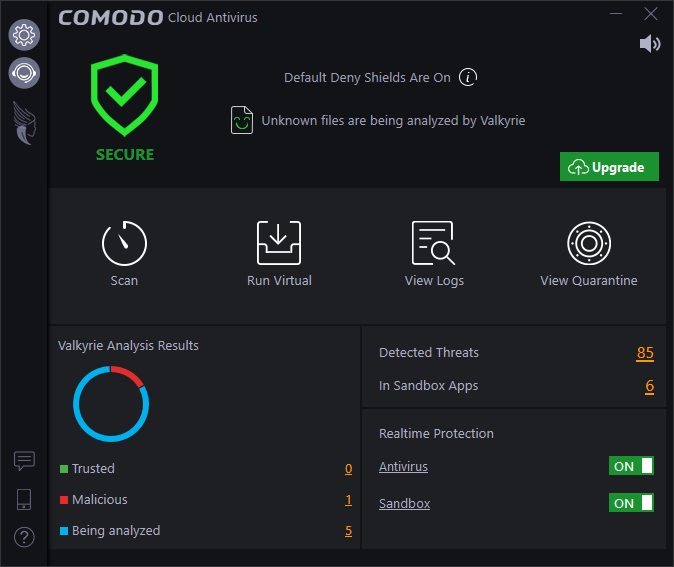The image size is (674, 567).
Task: Open feedback chat bubble icon
Action: tap(24, 461)
